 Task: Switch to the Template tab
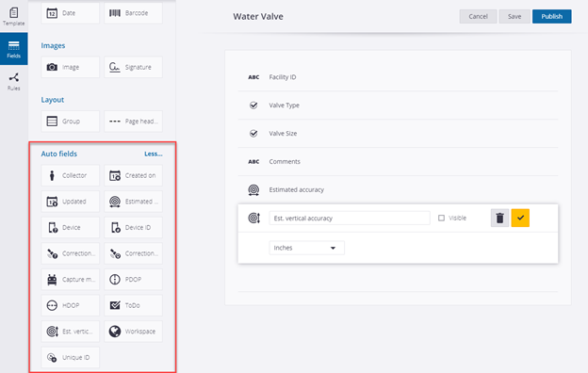[14, 17]
